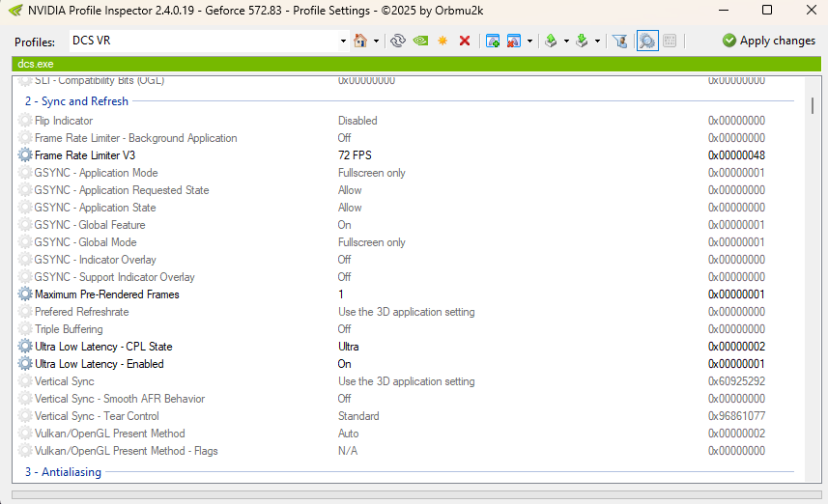
Task: Click the orange star create profile icon
Action: coord(443,41)
